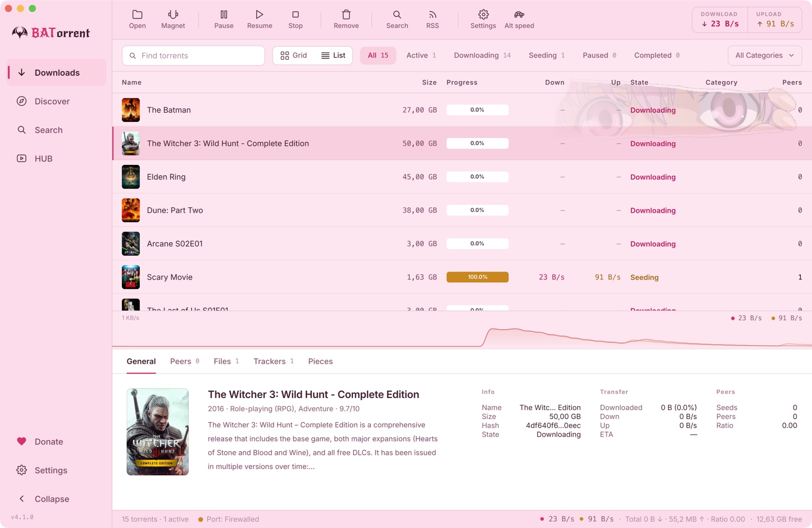
Task: Open Settings in the sidebar
Action: pyautogui.click(x=56, y=470)
